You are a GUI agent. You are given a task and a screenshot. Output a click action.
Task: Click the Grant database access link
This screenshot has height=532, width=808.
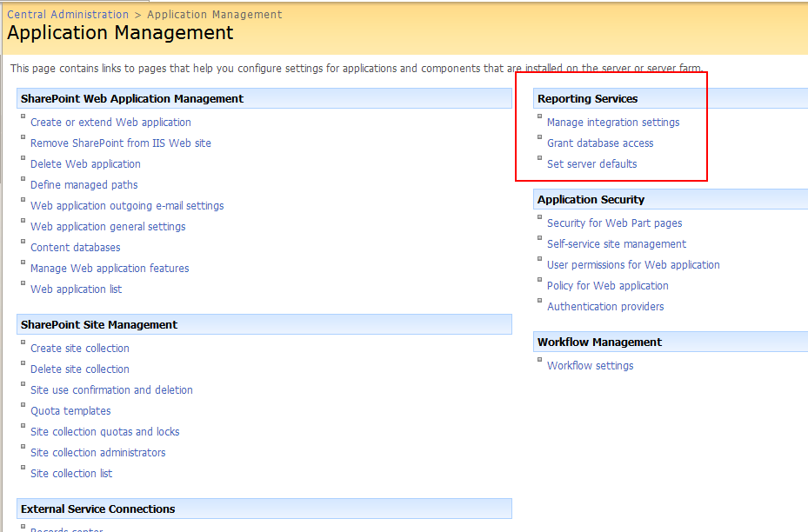pos(600,143)
